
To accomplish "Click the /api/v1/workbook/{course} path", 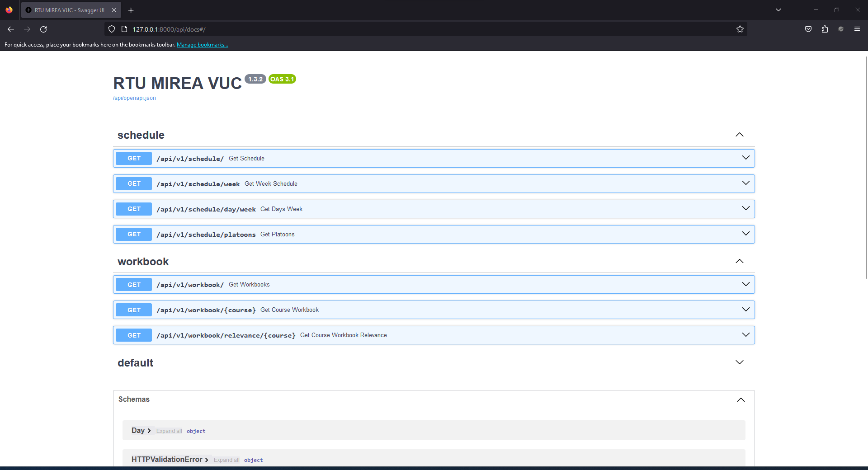I will (206, 310).
